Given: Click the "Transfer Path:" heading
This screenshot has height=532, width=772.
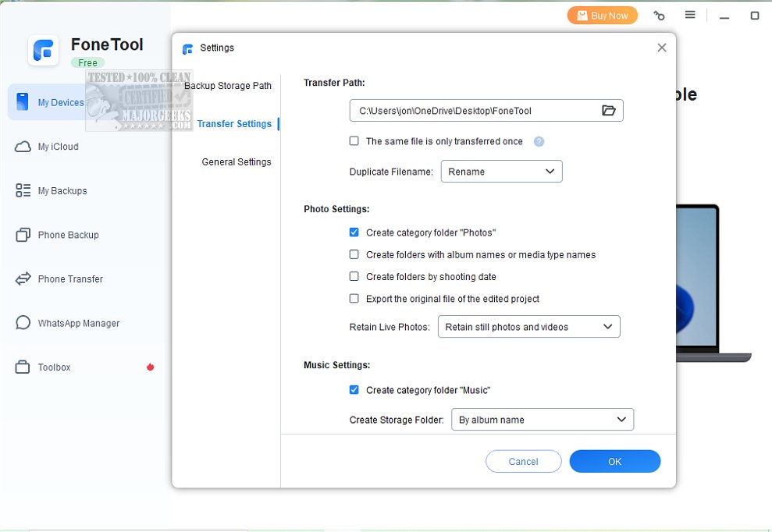Looking at the screenshot, I should point(334,83).
